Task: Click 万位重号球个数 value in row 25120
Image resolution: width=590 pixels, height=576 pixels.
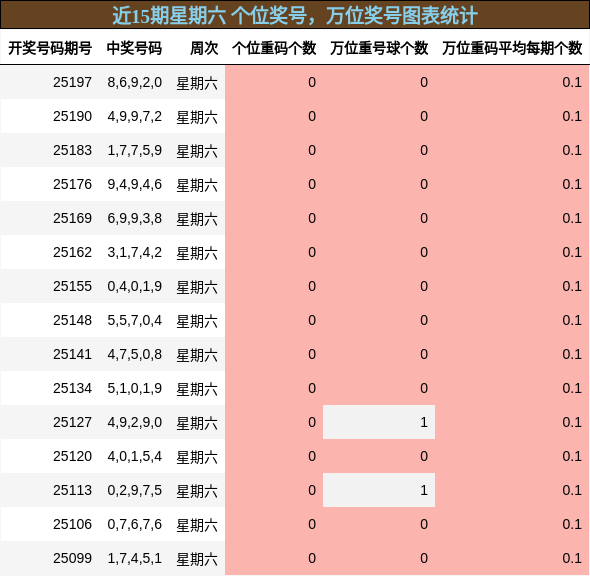Action: [424, 456]
